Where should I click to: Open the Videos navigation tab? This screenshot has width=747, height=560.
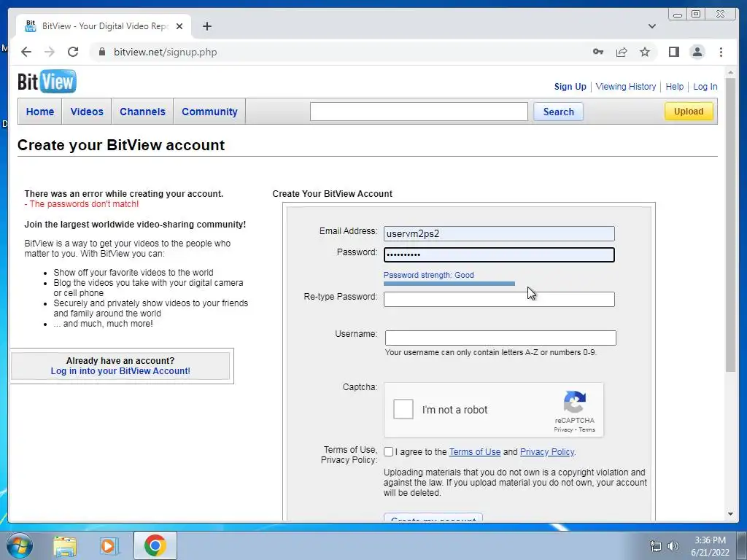point(87,112)
